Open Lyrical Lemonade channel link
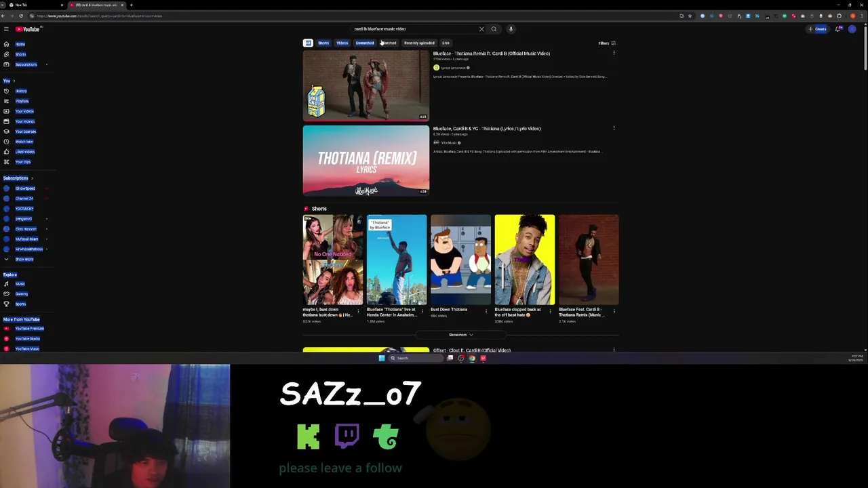 click(454, 68)
